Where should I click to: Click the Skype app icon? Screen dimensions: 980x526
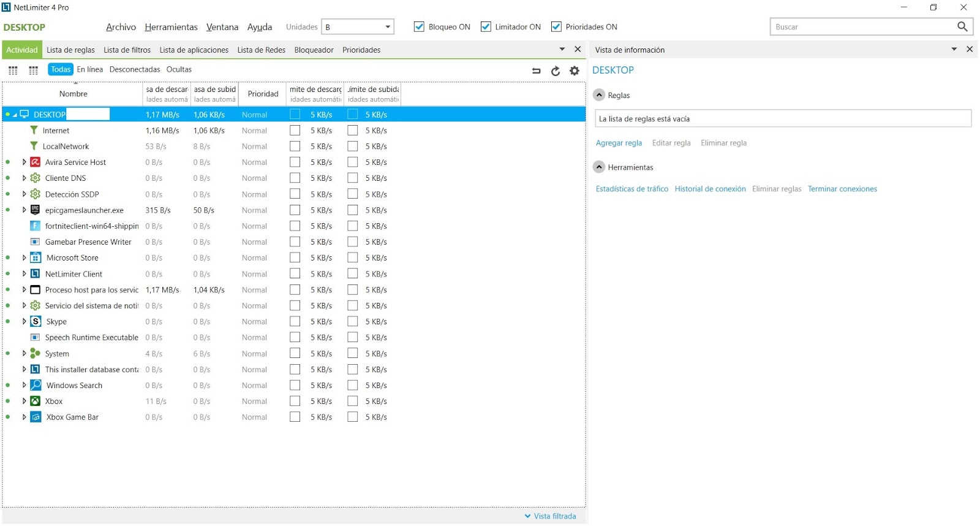(x=36, y=321)
